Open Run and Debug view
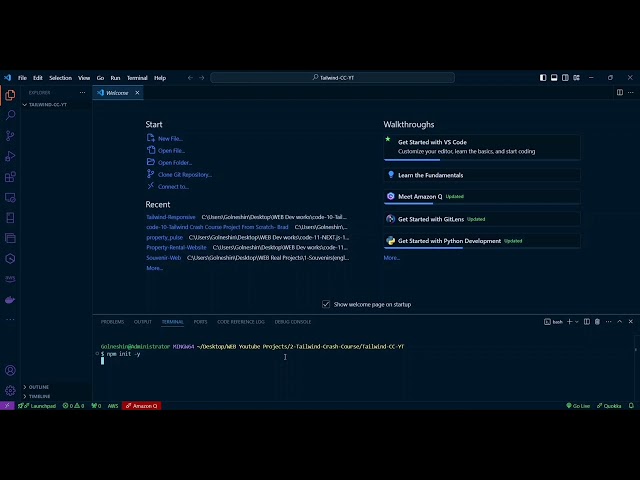This screenshot has width=640, height=480. 10,156
